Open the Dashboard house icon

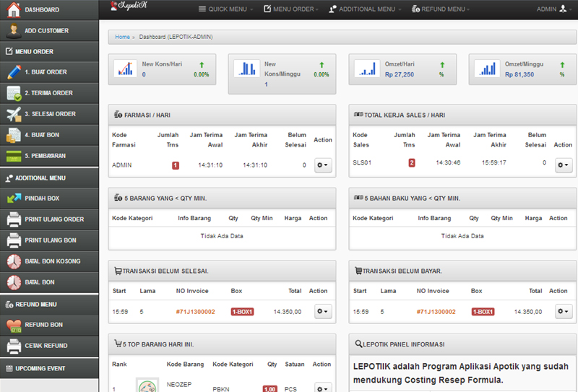point(14,9)
